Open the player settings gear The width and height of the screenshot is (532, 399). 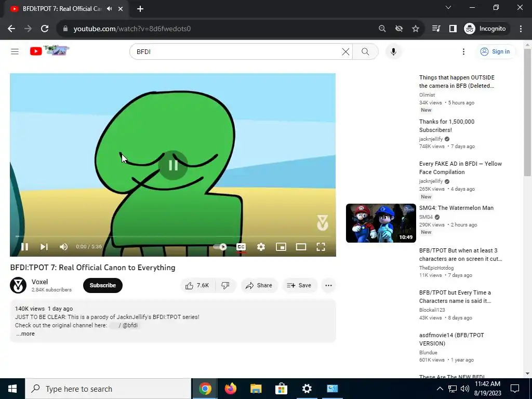(x=261, y=247)
